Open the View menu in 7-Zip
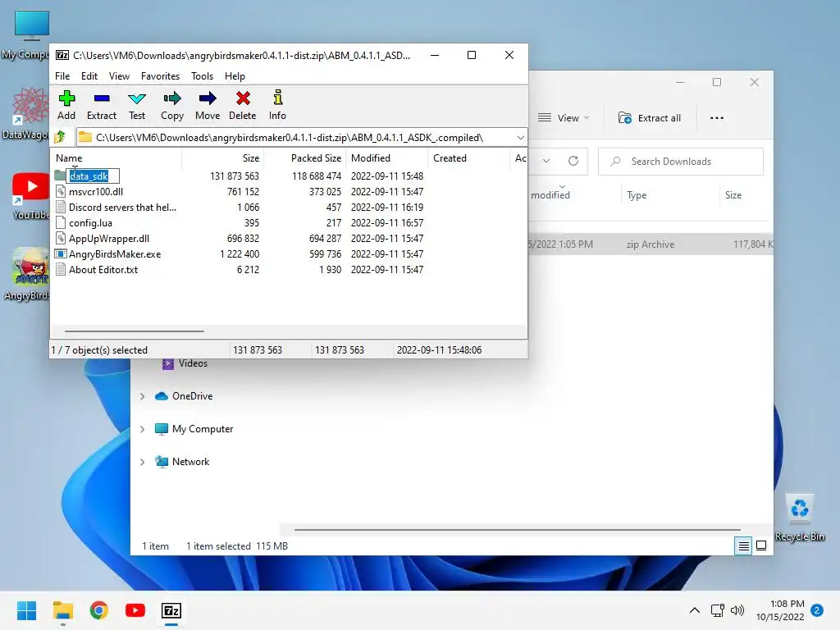Screen dimensions: 840x630 [119, 76]
